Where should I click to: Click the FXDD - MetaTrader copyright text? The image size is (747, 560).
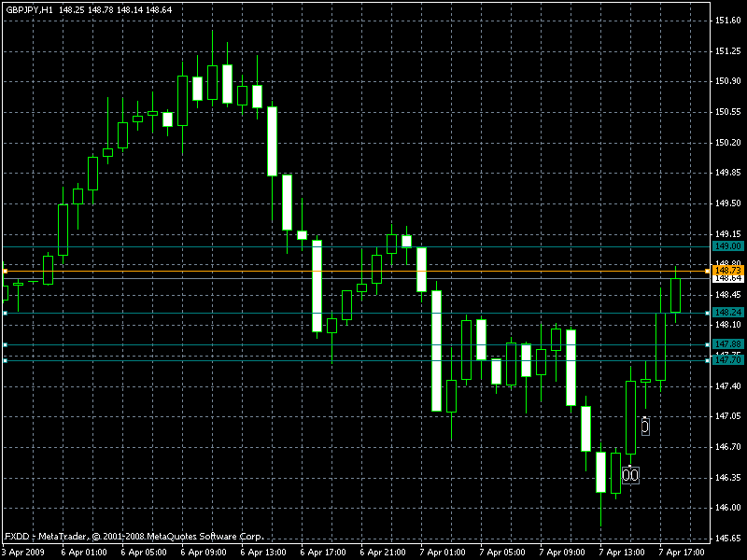coord(134,536)
